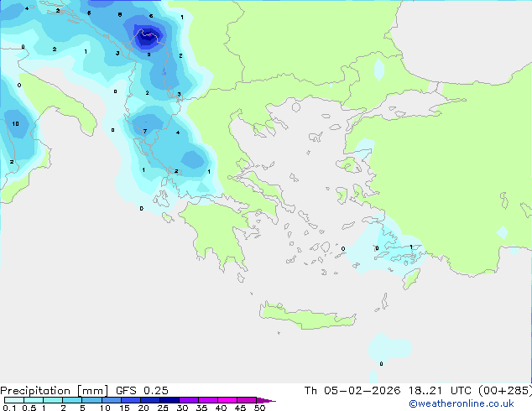532x411 pixels.
Task: Select legend swatch between 0.1 and 0.5
Action: tap(14, 400)
